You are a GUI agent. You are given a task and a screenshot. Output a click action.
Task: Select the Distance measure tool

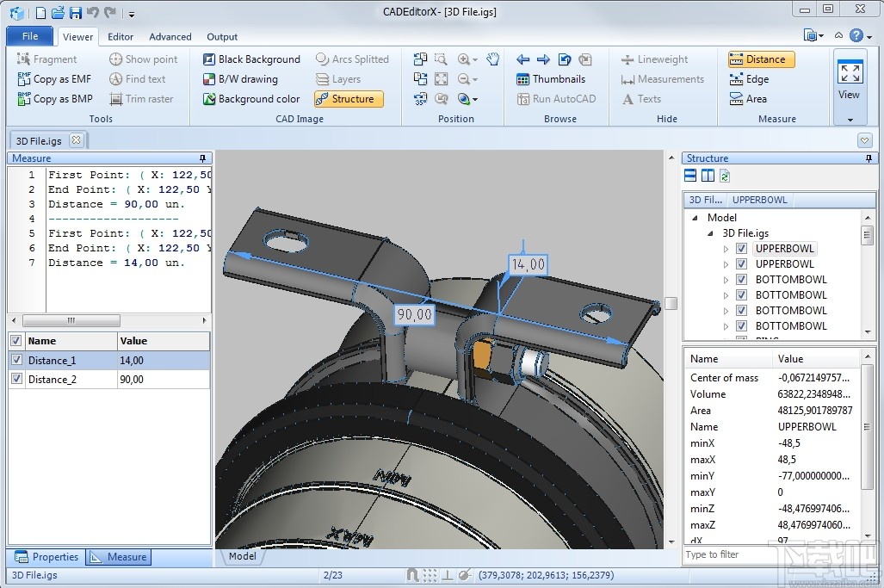(x=761, y=59)
